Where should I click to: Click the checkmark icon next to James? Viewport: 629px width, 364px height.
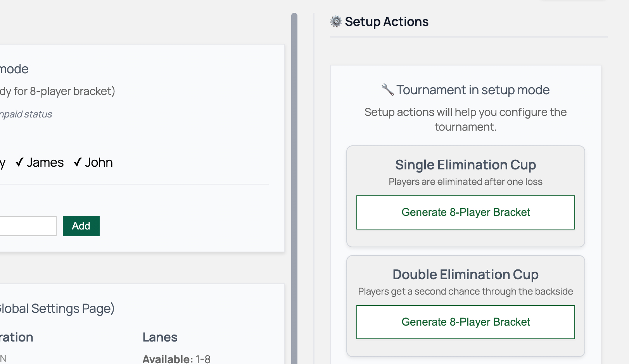click(21, 162)
